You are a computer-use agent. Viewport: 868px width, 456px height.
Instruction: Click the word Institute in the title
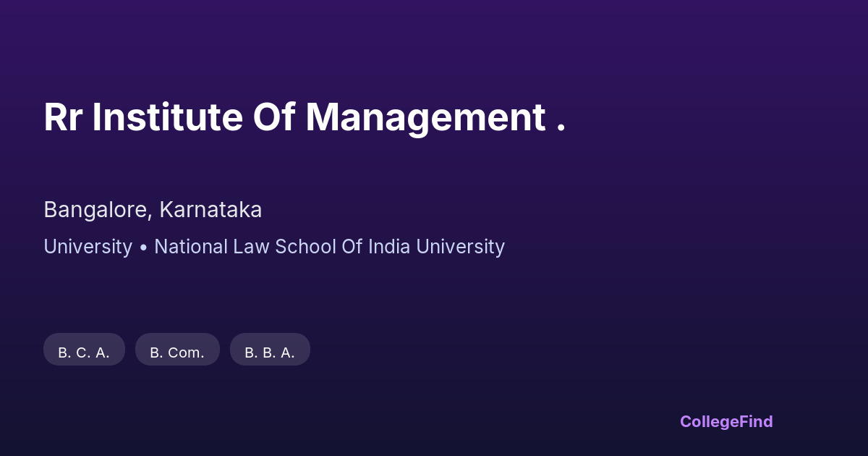pos(167,117)
